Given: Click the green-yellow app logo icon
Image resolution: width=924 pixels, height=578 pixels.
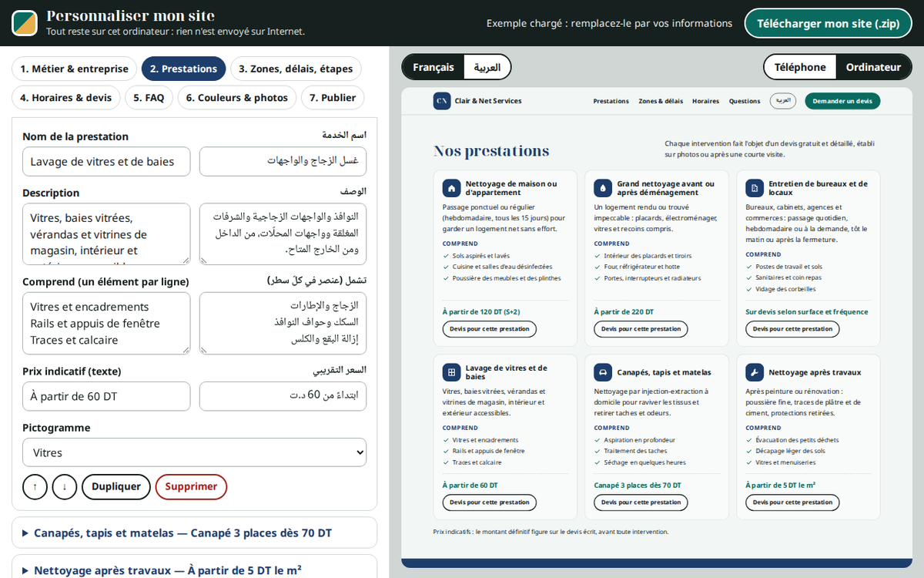Looking at the screenshot, I should click(x=25, y=23).
